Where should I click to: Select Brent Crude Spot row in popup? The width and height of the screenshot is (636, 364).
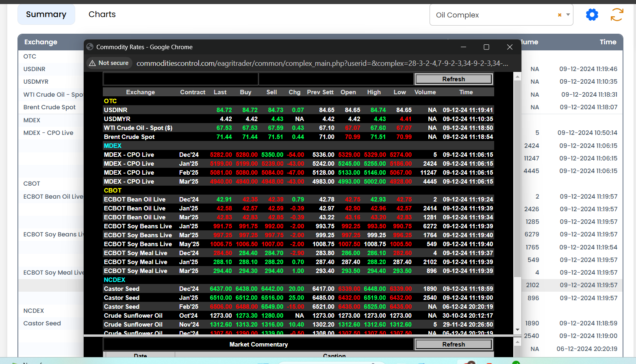point(298,137)
